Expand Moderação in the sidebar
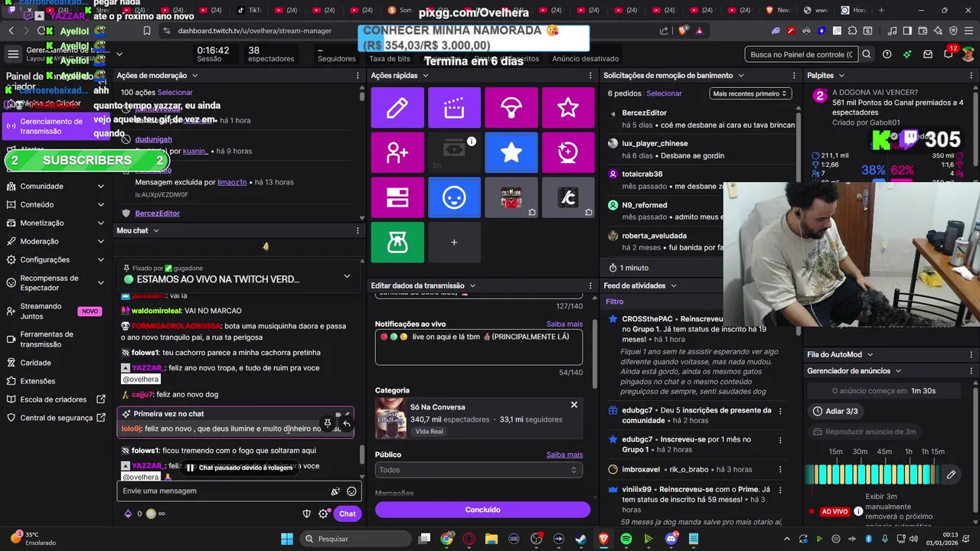Image resolution: width=980 pixels, height=551 pixels. click(55, 241)
